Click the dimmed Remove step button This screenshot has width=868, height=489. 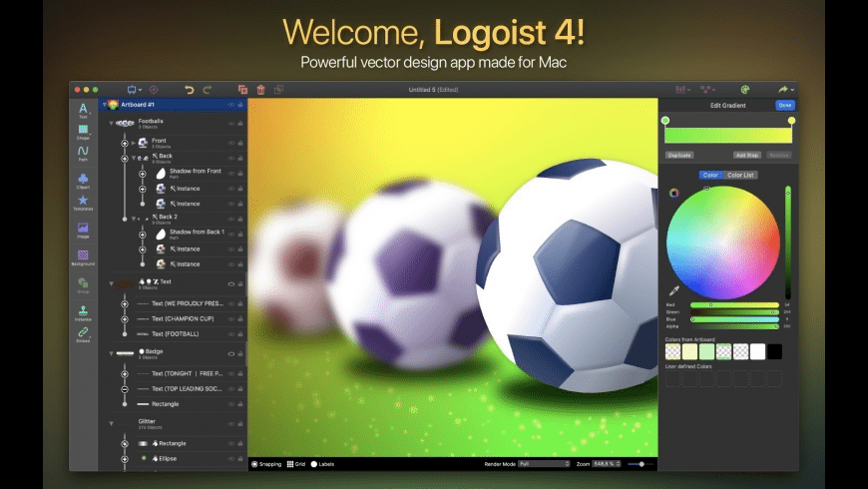click(779, 155)
